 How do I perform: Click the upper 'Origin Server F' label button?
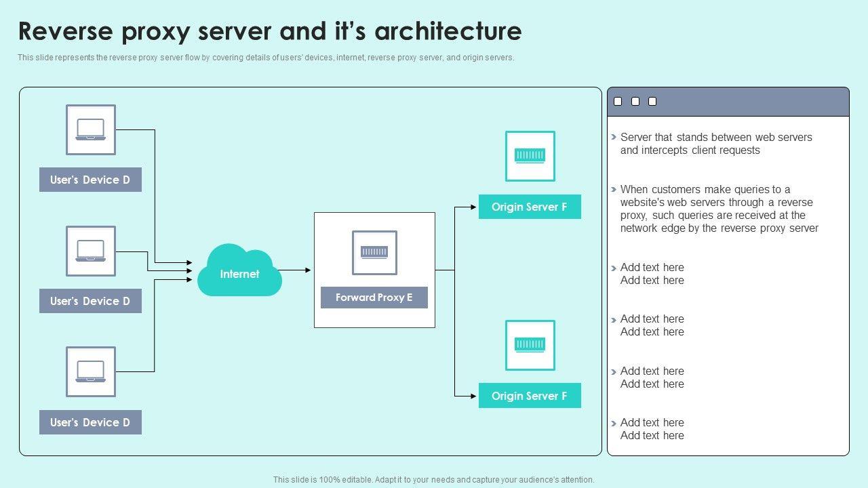[x=530, y=207]
